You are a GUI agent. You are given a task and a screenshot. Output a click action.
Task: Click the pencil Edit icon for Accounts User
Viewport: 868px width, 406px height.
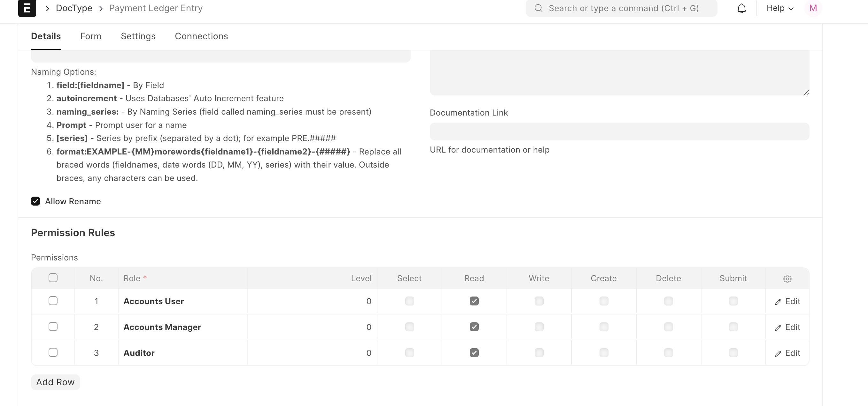point(778,302)
